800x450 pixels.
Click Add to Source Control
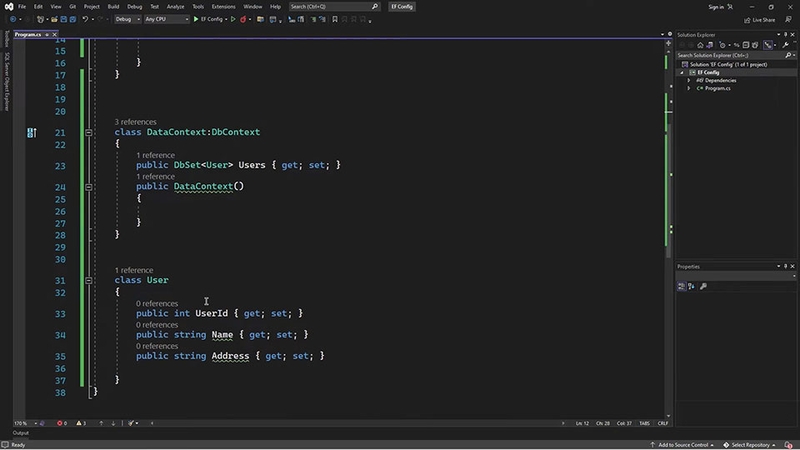click(x=682, y=445)
